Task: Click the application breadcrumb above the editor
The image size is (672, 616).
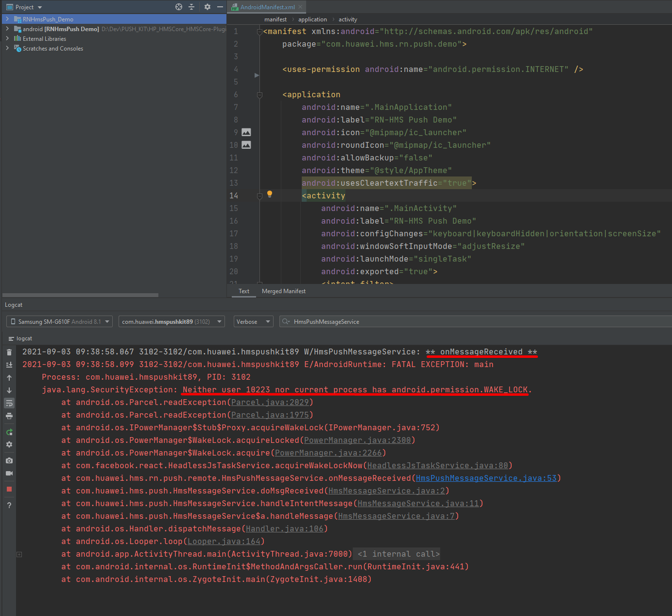Action: 312,19
